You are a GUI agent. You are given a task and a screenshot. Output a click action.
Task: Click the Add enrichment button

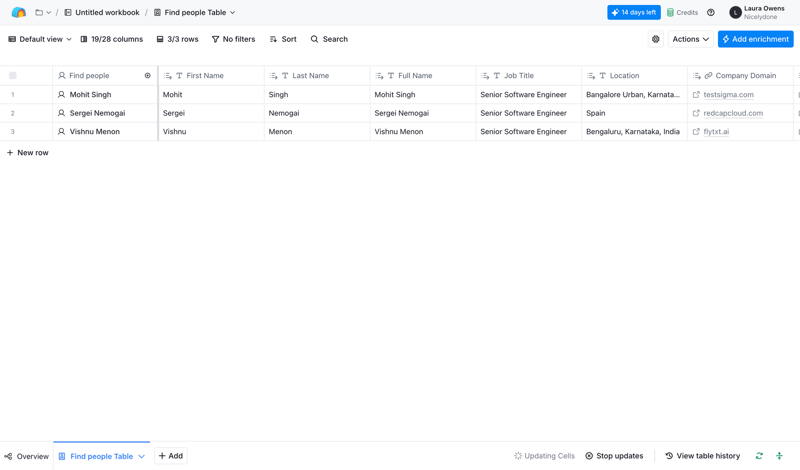point(755,39)
